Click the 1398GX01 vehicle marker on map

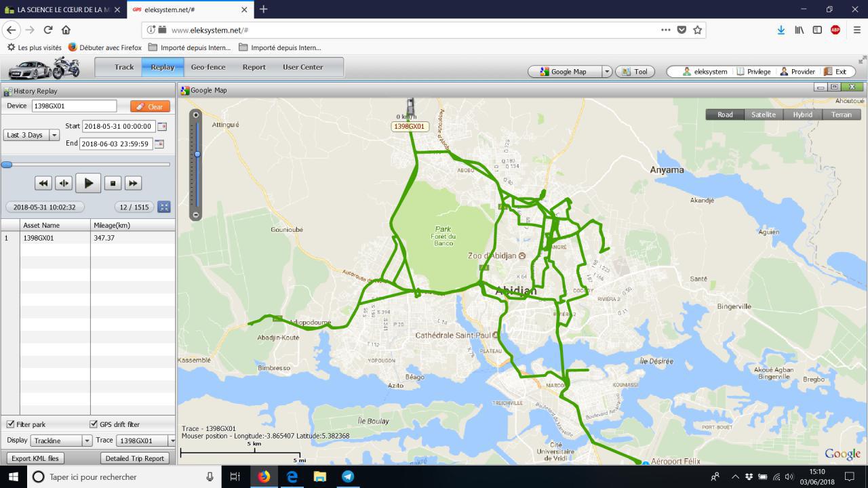pyautogui.click(x=410, y=108)
